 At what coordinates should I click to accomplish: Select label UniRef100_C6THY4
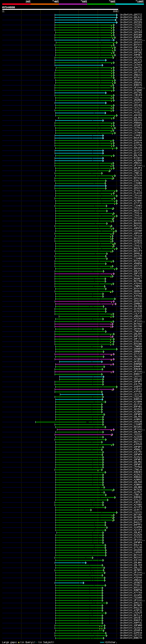(131, 65)
